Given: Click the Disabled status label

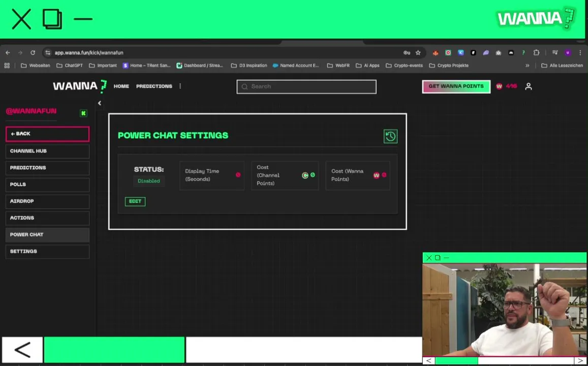Looking at the screenshot, I should click(149, 181).
